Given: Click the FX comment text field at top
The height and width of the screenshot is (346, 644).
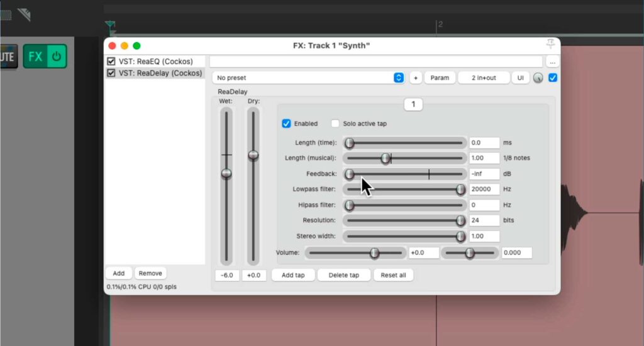Looking at the screenshot, I should pos(376,62).
